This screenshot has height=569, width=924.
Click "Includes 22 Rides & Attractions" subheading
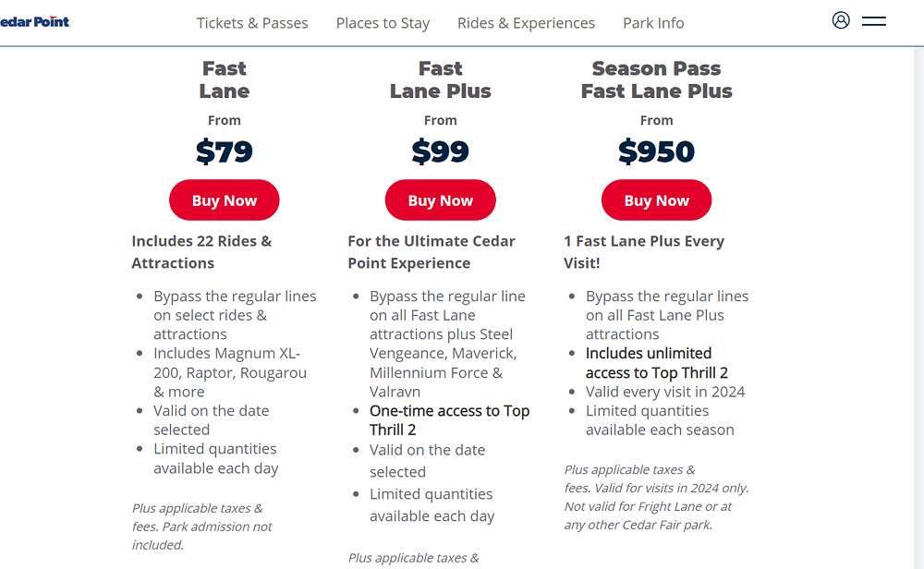[x=201, y=252]
